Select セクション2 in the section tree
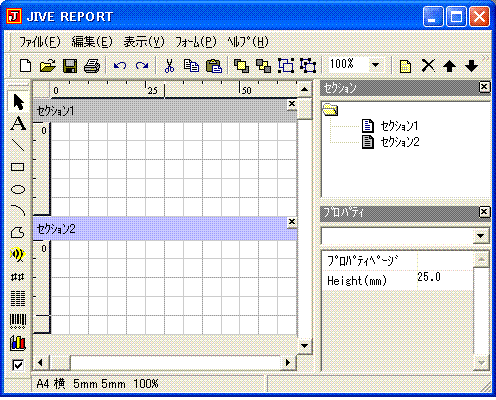The width and height of the screenshot is (496, 400). pos(400,142)
